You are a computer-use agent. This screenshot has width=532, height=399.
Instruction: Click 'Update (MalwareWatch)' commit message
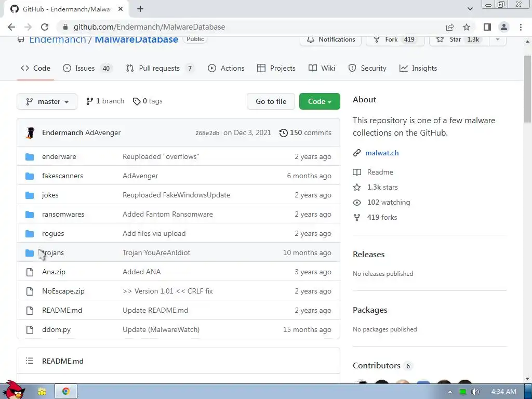[x=161, y=330]
